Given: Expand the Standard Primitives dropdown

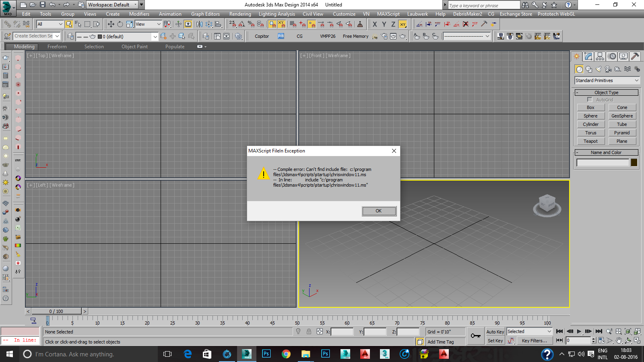Looking at the screenshot, I should coord(607,80).
